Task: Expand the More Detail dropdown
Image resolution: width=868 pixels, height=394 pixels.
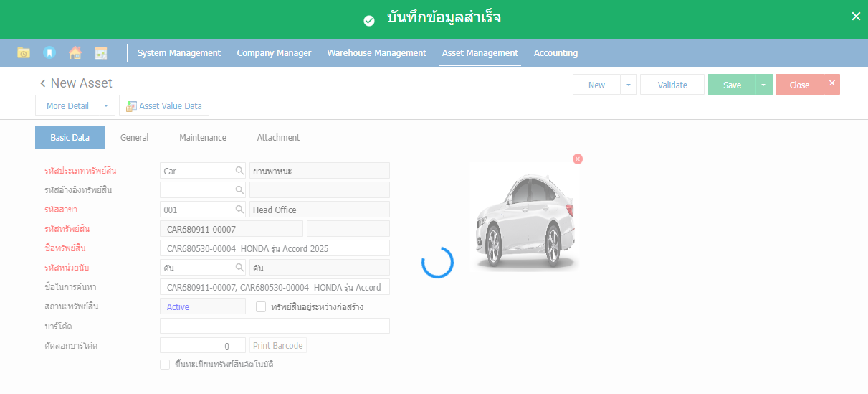Action: coord(106,106)
